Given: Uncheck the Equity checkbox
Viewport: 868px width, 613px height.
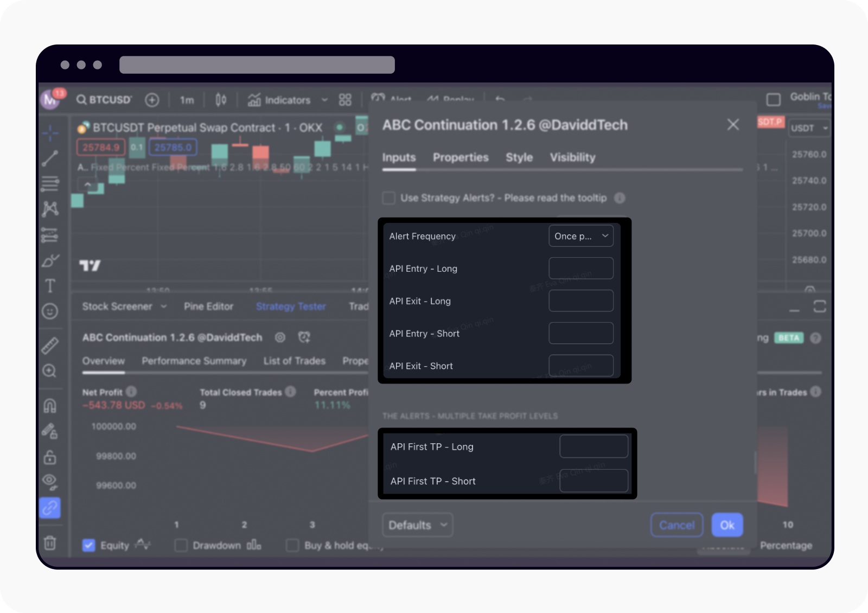Looking at the screenshot, I should click(x=88, y=545).
